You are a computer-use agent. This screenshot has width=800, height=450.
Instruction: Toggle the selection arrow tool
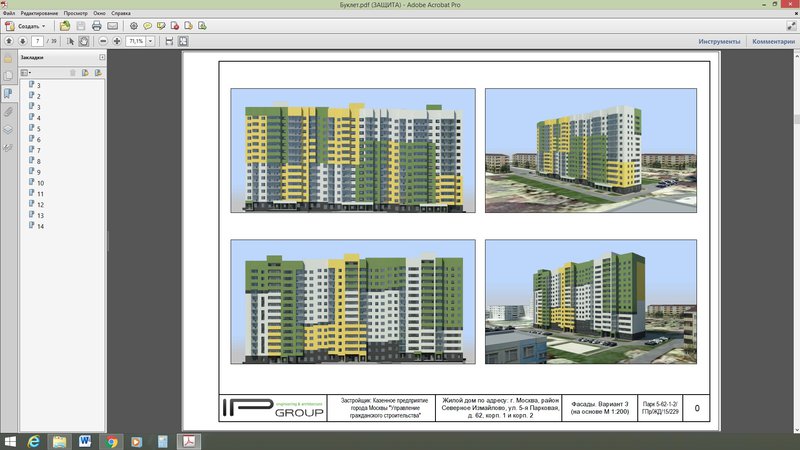coord(70,42)
